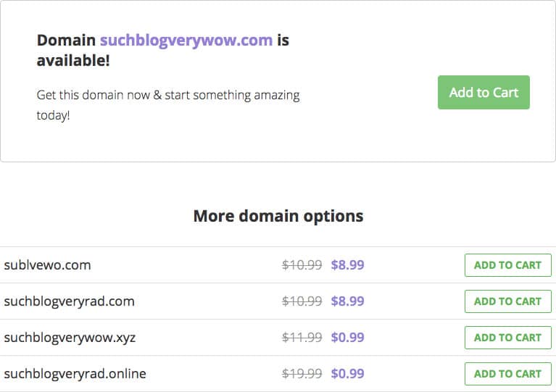Click the 'Get this domain now' description text
The height and width of the screenshot is (392, 556).
click(168, 105)
